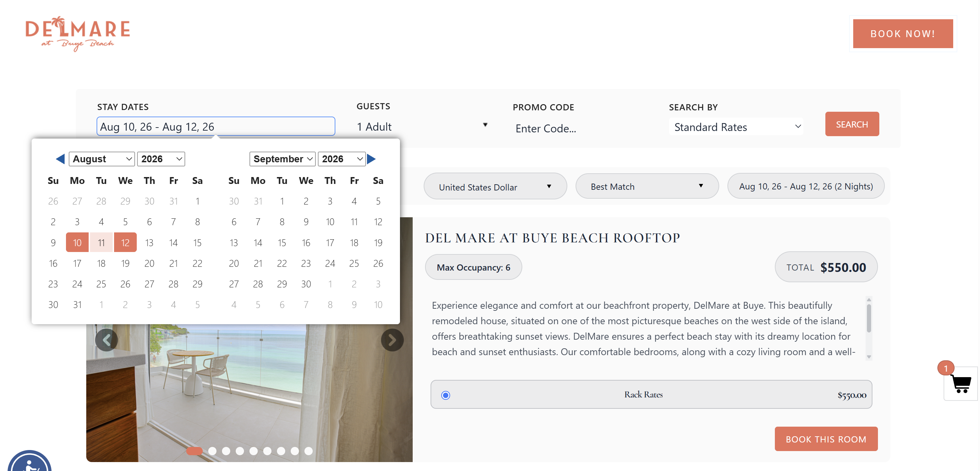Click the stay dates summary pill

coord(806,186)
